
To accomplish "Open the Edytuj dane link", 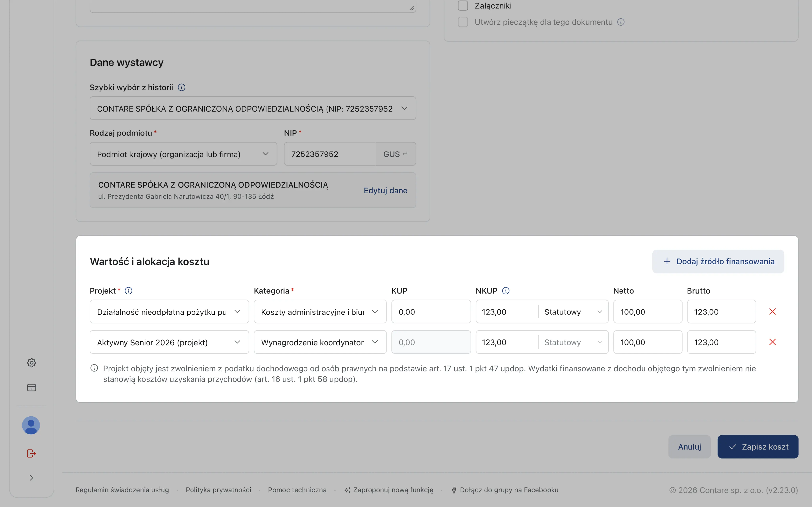I will (385, 191).
